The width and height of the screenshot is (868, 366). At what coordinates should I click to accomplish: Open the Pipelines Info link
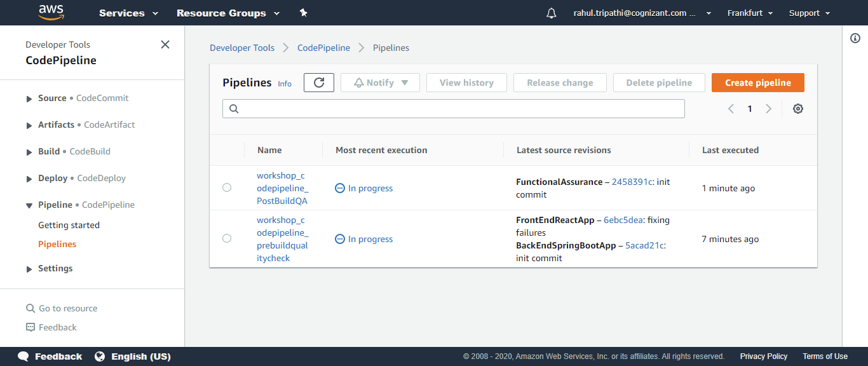click(x=285, y=83)
